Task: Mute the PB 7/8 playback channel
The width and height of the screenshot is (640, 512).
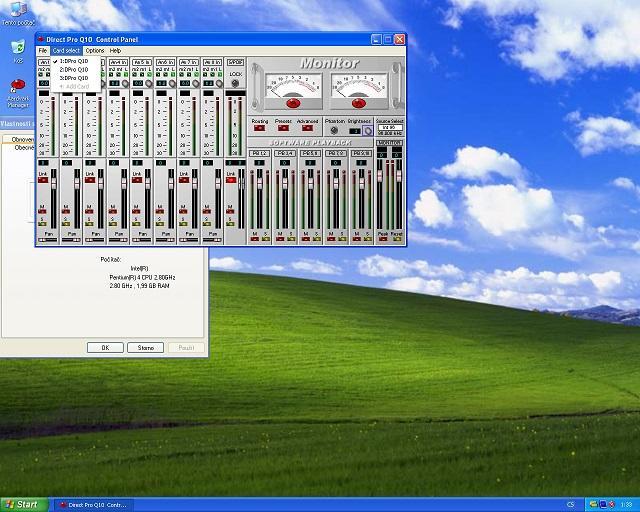Action: 331,239
